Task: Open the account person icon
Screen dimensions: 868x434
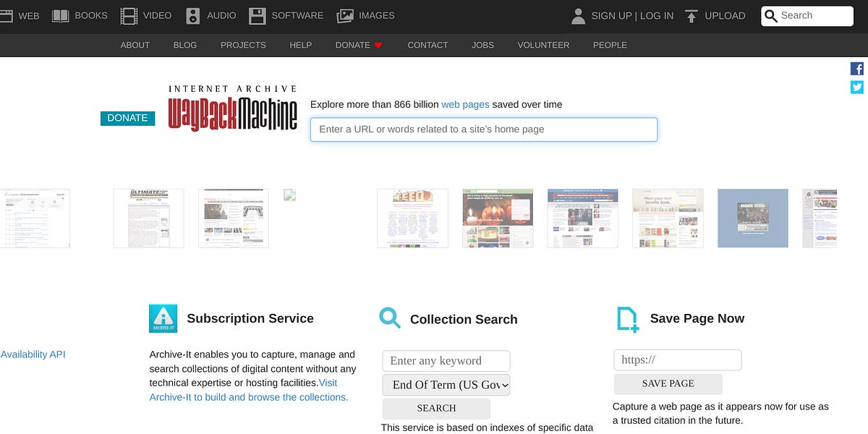Action: [577, 15]
